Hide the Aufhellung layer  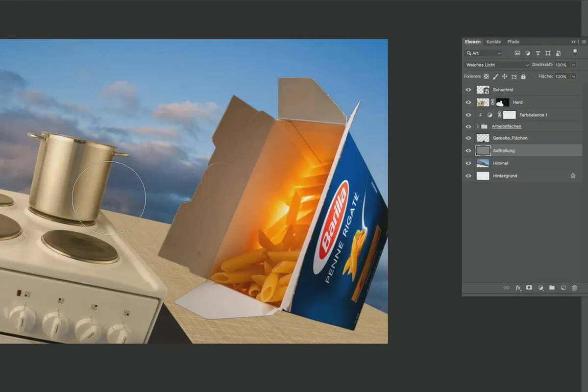point(468,150)
